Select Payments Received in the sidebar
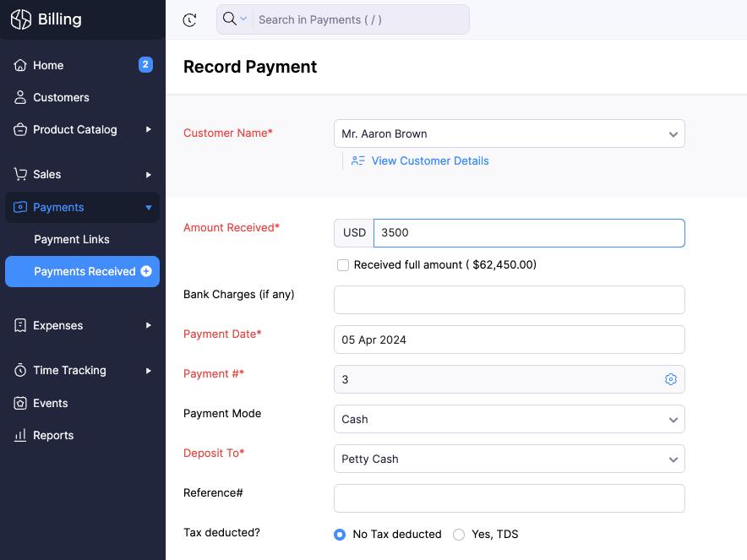747x560 pixels. [x=86, y=271]
